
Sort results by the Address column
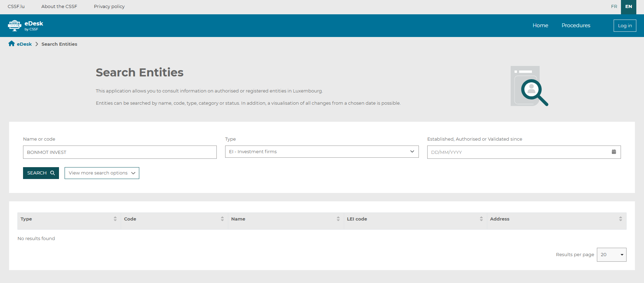(x=620, y=219)
